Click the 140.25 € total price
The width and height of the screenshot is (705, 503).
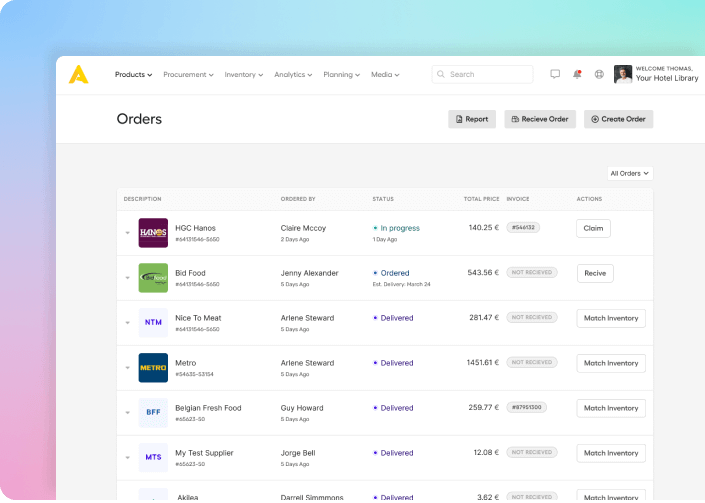pos(484,227)
